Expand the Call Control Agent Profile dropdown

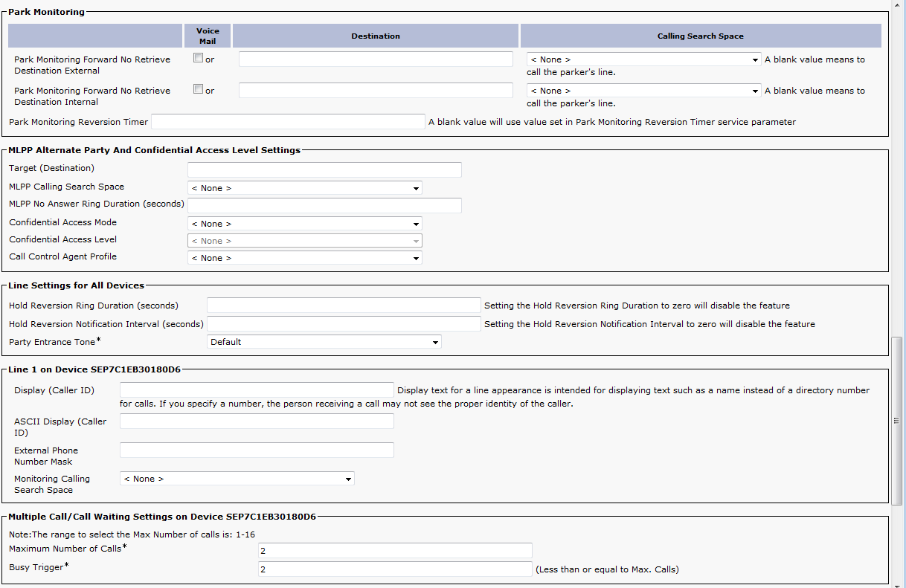(304, 258)
